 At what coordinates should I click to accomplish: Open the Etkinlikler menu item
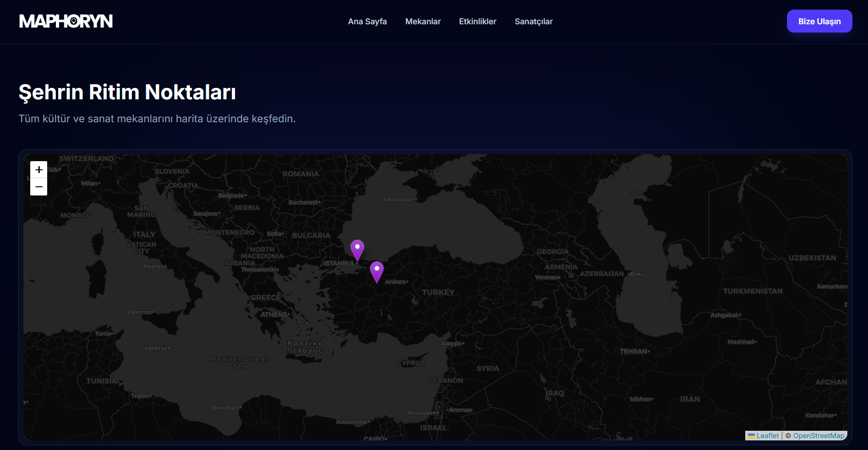(x=478, y=22)
